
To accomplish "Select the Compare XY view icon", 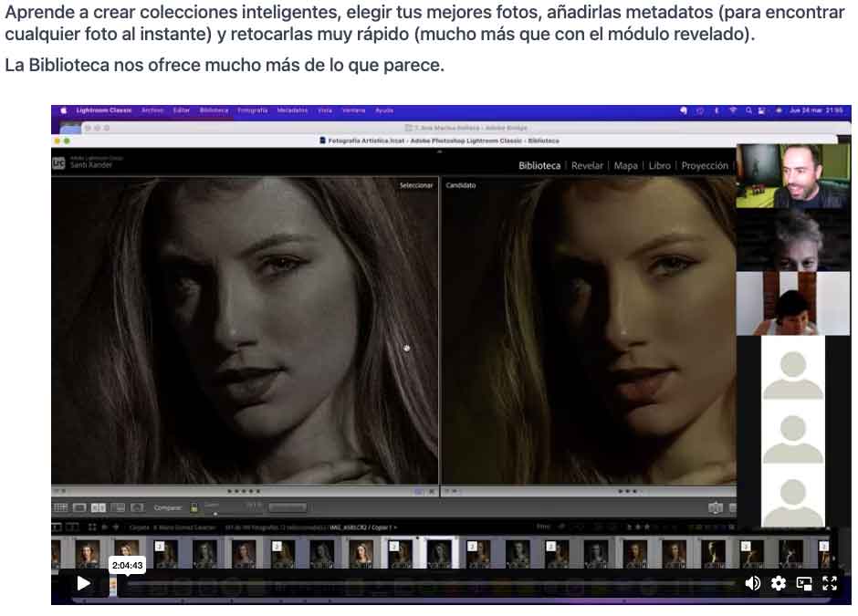I will click(x=99, y=507).
